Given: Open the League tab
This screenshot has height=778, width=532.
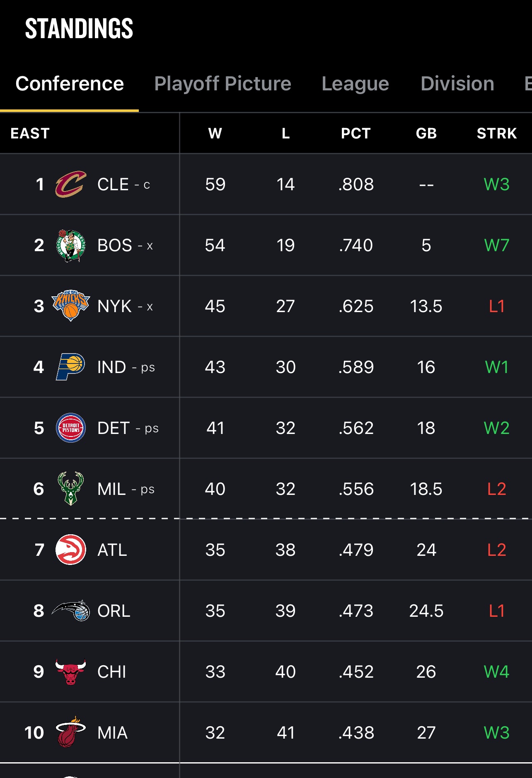Looking at the screenshot, I should [x=355, y=84].
